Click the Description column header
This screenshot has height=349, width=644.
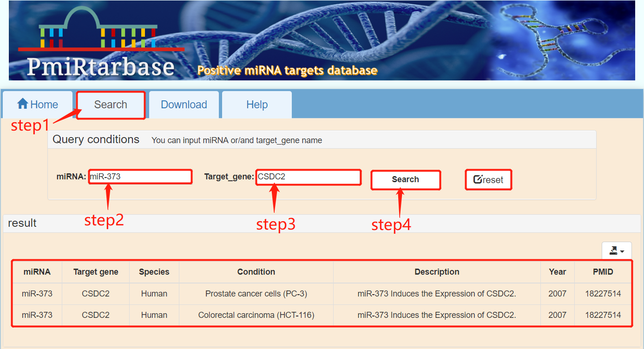click(437, 272)
